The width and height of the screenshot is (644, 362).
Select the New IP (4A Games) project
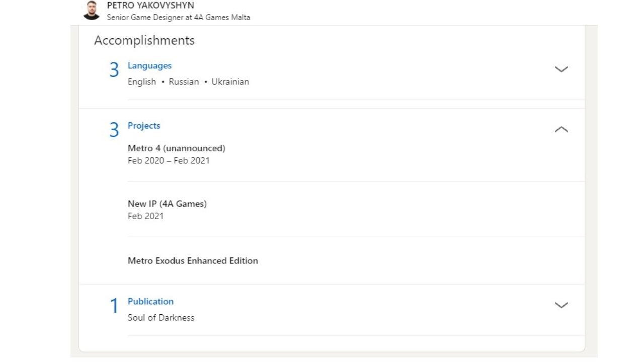(x=167, y=204)
